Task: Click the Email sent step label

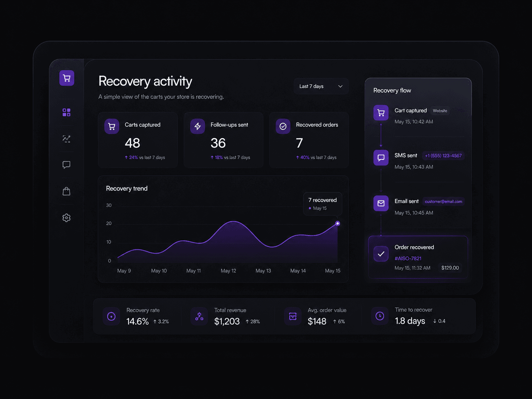Action: click(407, 201)
